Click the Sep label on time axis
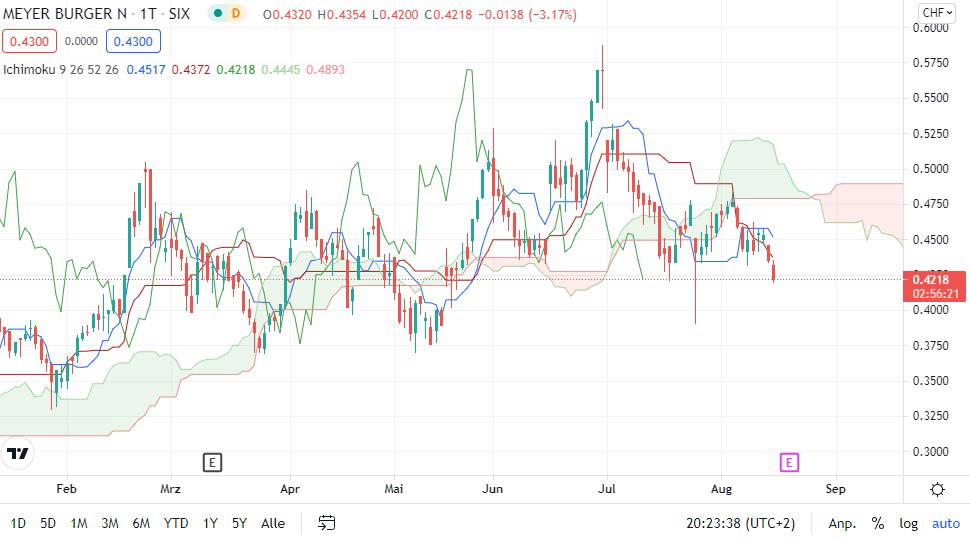Viewport: 970px width, 541px height. click(835, 488)
